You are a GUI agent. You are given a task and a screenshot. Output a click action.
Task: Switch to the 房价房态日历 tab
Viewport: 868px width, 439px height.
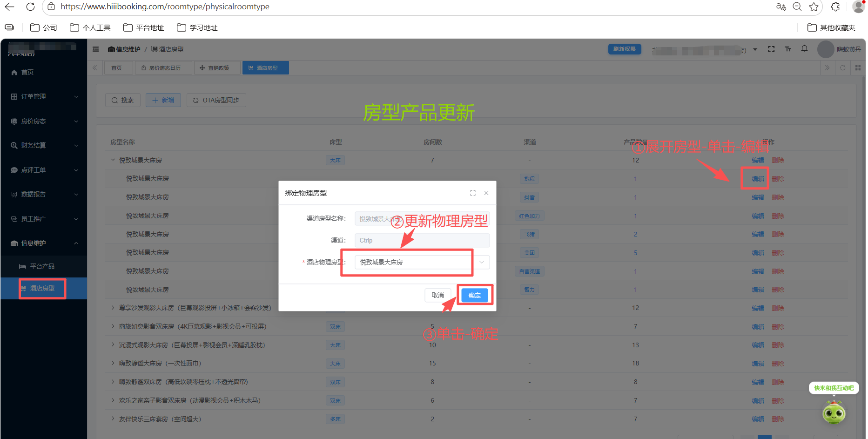coord(163,68)
